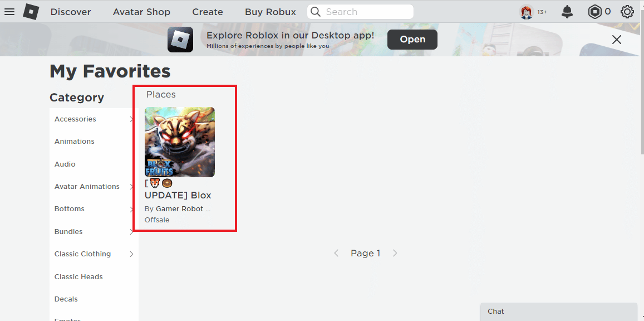Click the Open desktop app button
The width and height of the screenshot is (644, 321).
point(412,40)
